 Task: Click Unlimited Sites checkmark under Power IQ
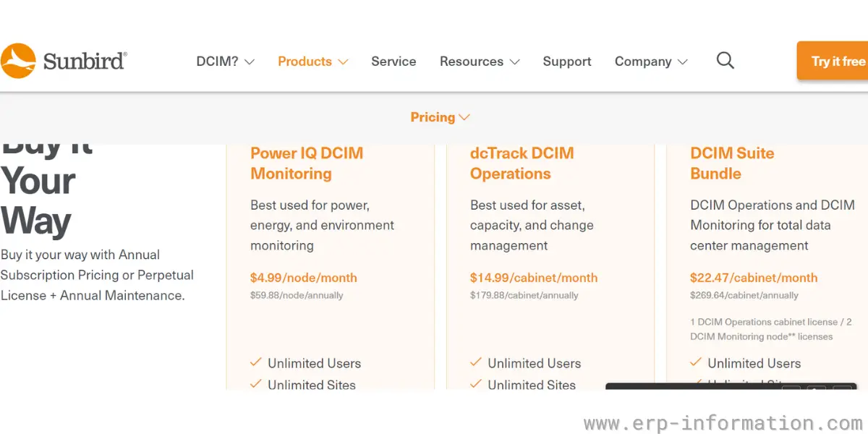256,384
